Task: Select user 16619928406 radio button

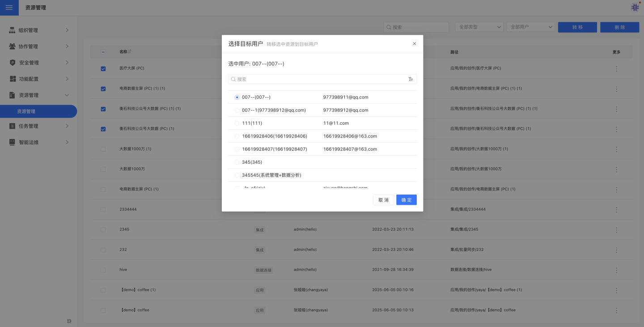Action: point(237,136)
